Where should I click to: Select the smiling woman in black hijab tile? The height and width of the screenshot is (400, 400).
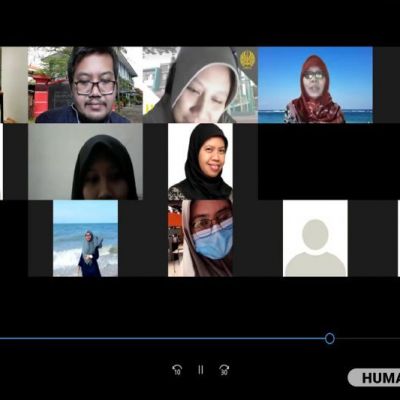coord(200,162)
